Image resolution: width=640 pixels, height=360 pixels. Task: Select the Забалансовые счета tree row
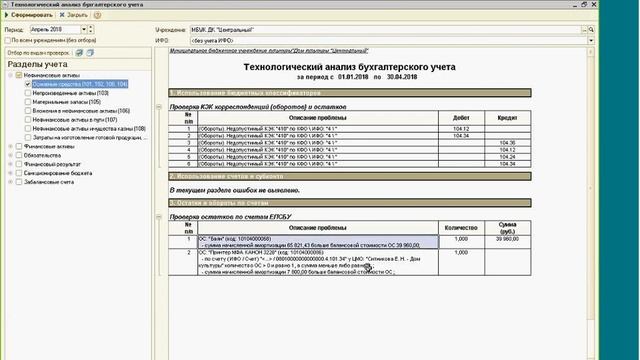click(x=49, y=182)
